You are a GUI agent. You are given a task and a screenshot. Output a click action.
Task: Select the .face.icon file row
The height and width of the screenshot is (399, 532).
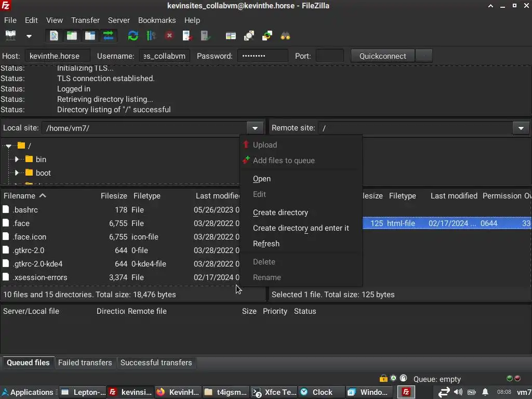click(121, 237)
